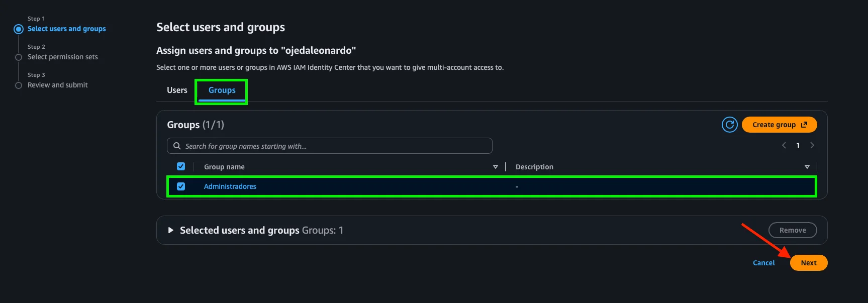Go to previous page arrow

[784, 145]
